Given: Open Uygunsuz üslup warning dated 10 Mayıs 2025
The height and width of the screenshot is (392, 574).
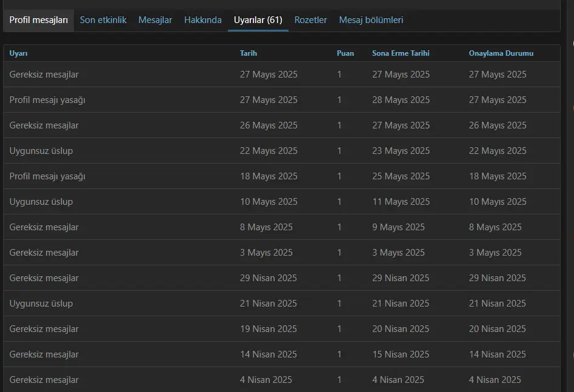Looking at the screenshot, I should click(41, 202).
